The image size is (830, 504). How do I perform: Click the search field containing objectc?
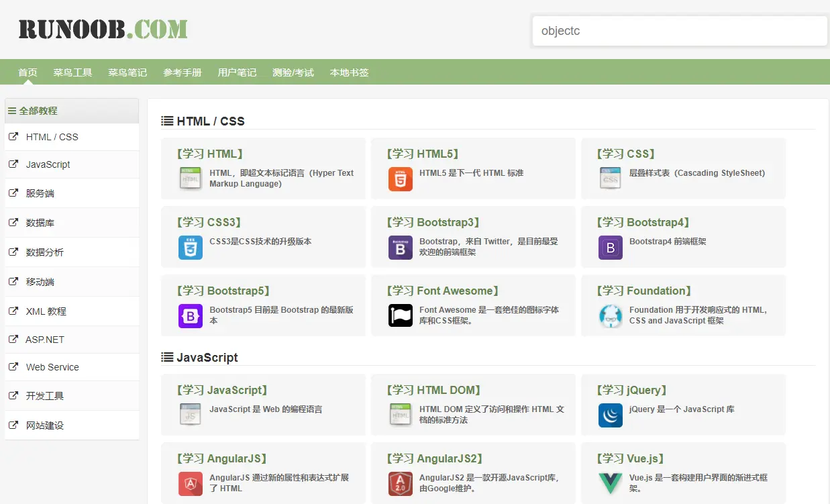680,31
